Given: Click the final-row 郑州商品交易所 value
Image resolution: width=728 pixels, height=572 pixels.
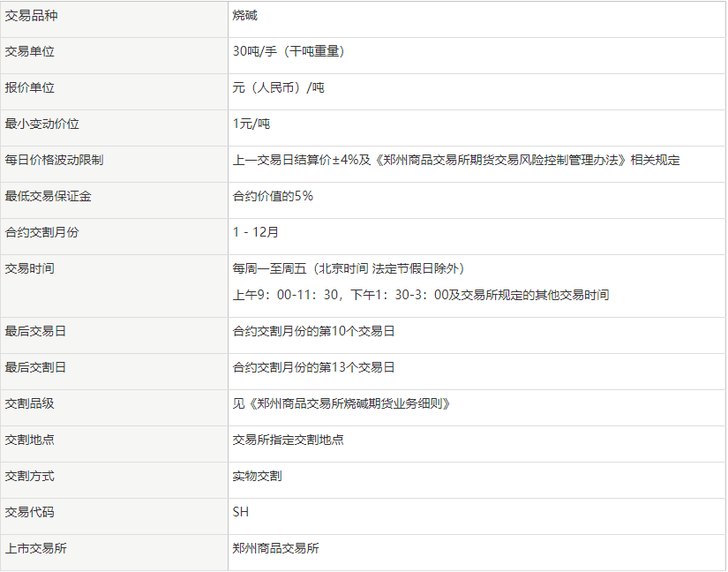Looking at the screenshot, I should click(275, 549).
